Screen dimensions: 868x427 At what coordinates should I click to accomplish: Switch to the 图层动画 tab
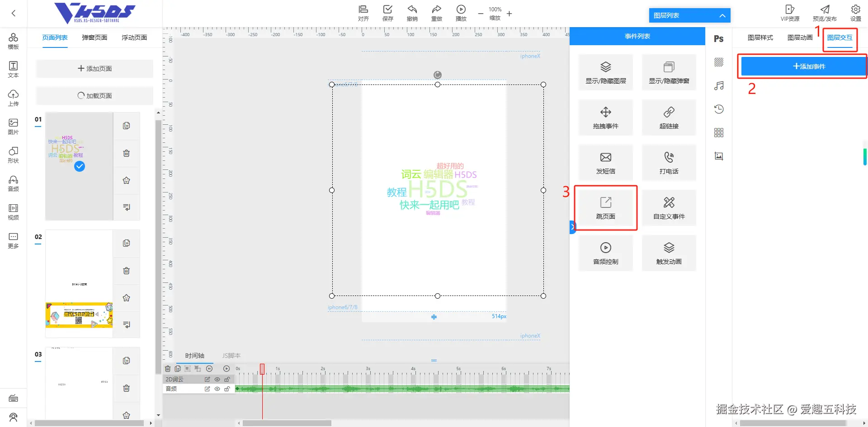tap(800, 38)
